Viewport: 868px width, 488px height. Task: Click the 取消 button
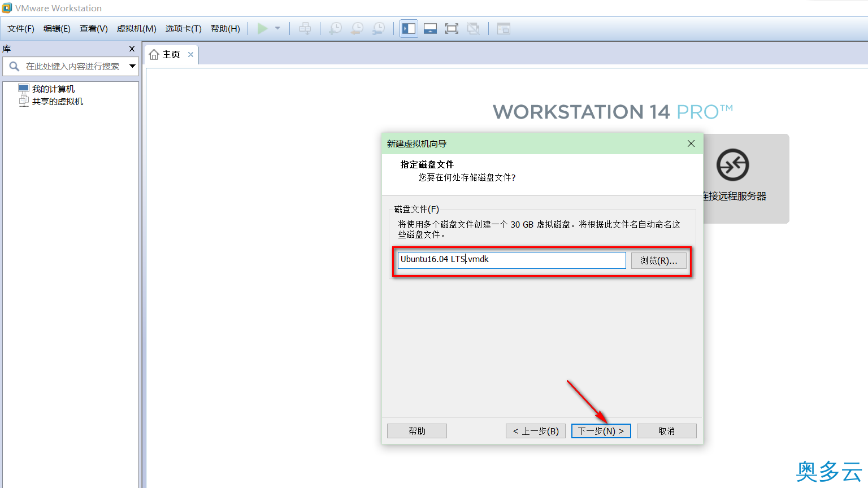tap(667, 431)
